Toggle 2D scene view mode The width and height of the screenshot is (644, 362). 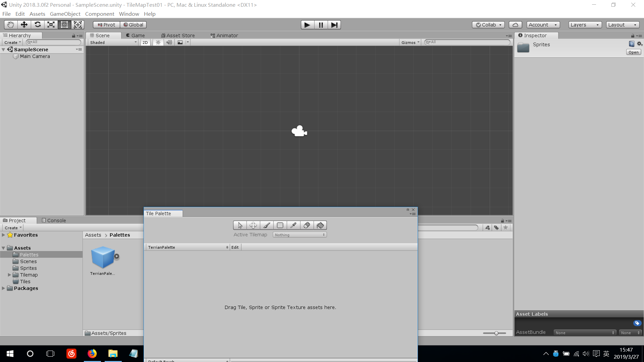pos(145,43)
